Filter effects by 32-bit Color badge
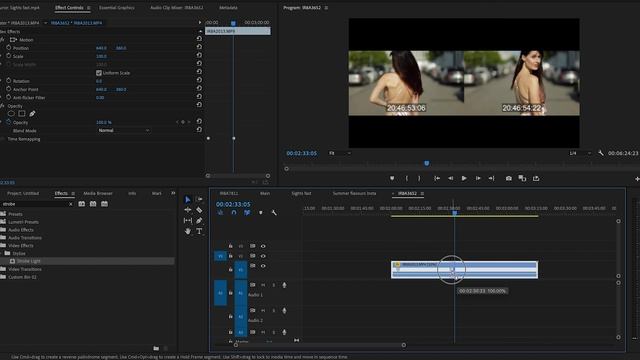The width and height of the screenshot is (640, 360). point(93,204)
